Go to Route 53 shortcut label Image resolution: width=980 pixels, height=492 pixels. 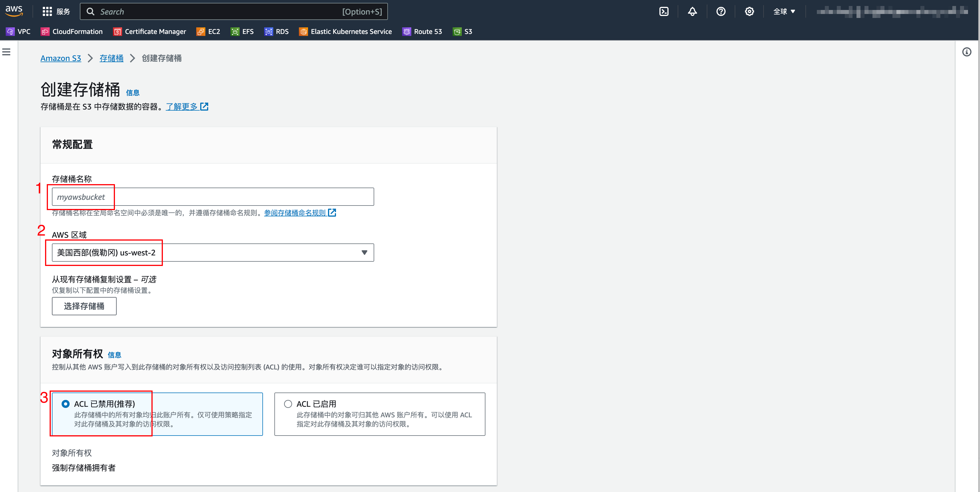click(x=428, y=32)
